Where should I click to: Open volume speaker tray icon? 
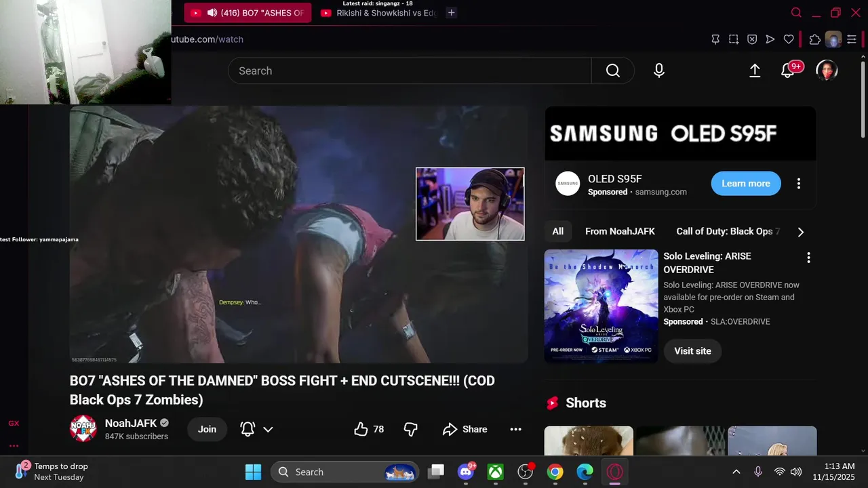pyautogui.click(x=796, y=472)
